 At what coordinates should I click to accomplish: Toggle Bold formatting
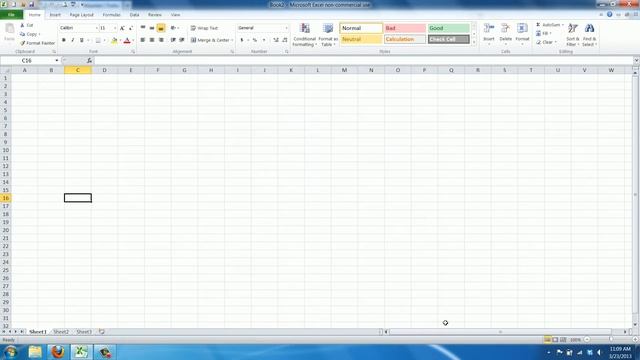tap(64, 40)
